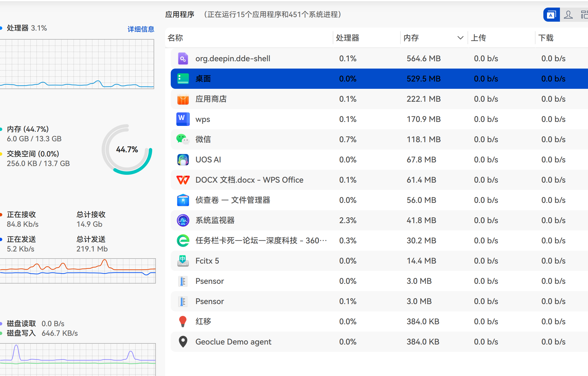Open 详细信息 details link
The image size is (588, 376).
click(x=141, y=29)
